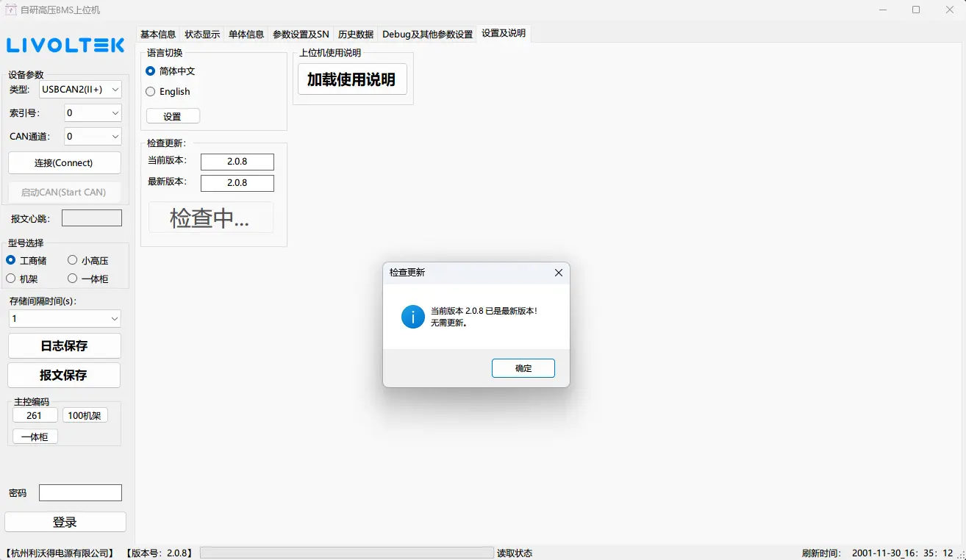Minimize the application window
The height and width of the screenshot is (560, 966).
point(882,10)
